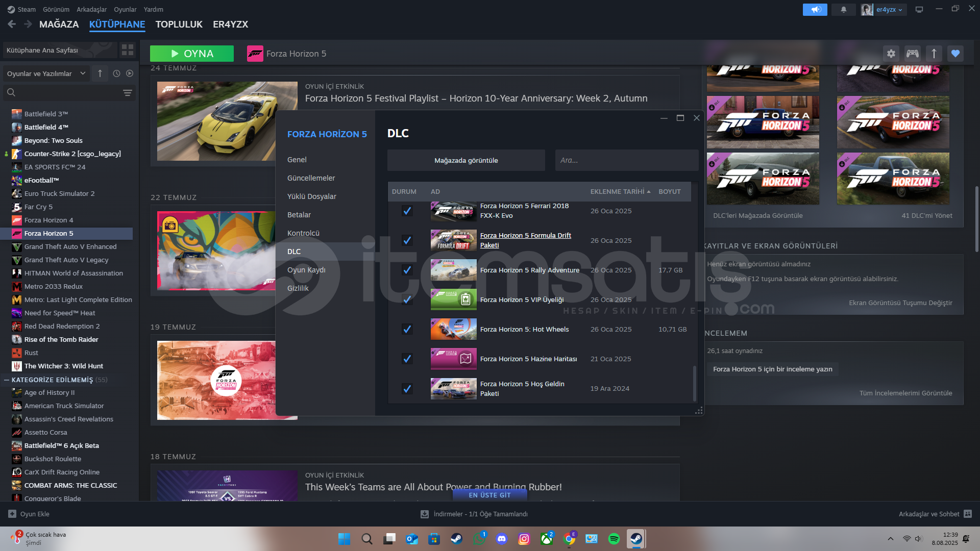This screenshot has height=551, width=980.
Task: Show ready-to-play filter icon
Action: click(130, 73)
